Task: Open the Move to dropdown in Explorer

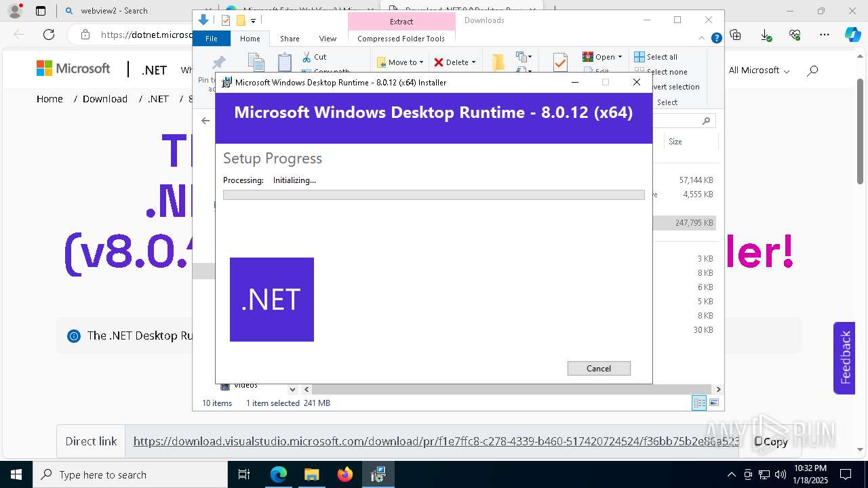Action: pos(400,62)
